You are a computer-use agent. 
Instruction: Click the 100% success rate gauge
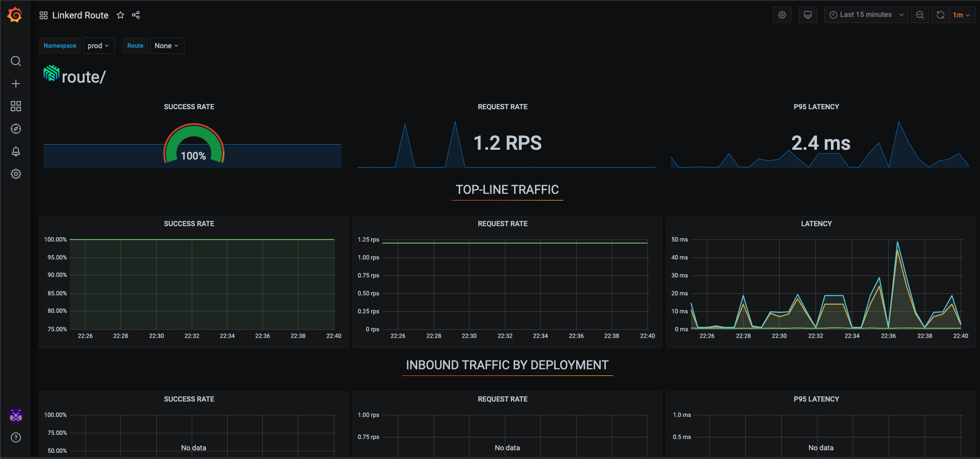pos(194,145)
